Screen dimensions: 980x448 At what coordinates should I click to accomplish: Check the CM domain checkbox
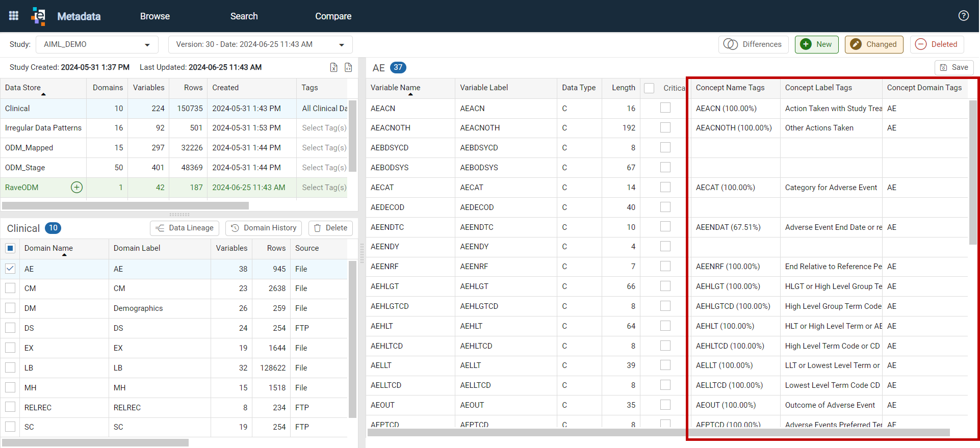(x=10, y=288)
